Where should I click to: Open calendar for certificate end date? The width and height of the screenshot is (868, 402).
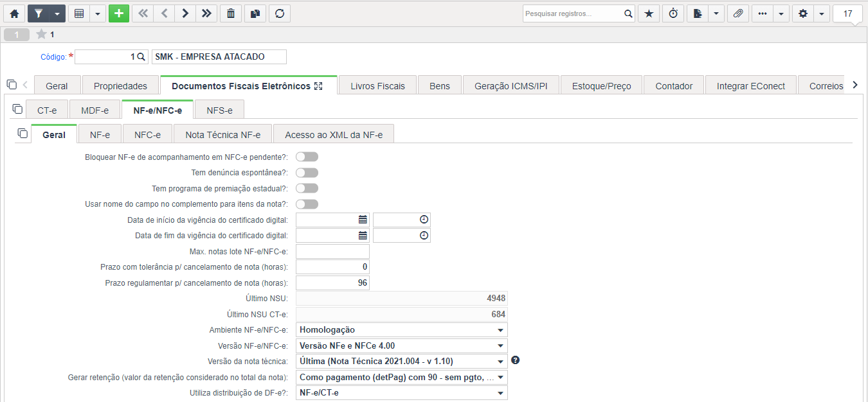point(363,236)
